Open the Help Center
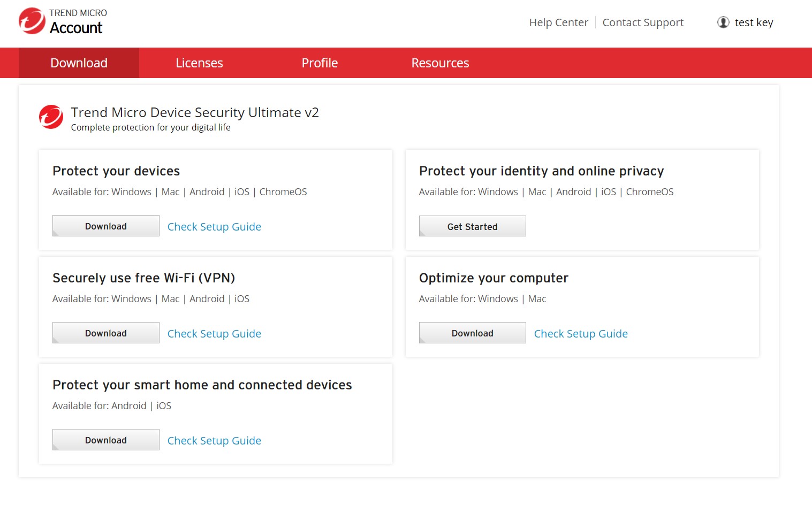Screen dimensions: 812x514 tap(558, 22)
